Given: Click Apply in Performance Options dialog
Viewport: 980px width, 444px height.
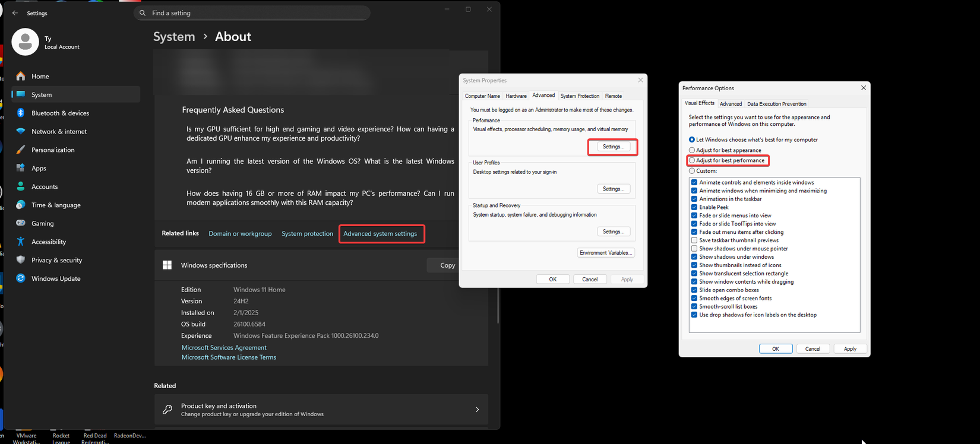Looking at the screenshot, I should point(850,349).
